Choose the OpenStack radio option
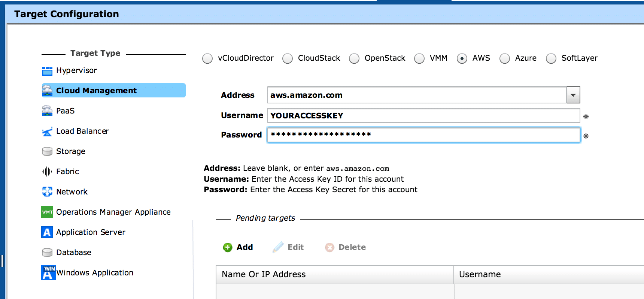Viewport: 644px width, 299px height. click(x=354, y=58)
